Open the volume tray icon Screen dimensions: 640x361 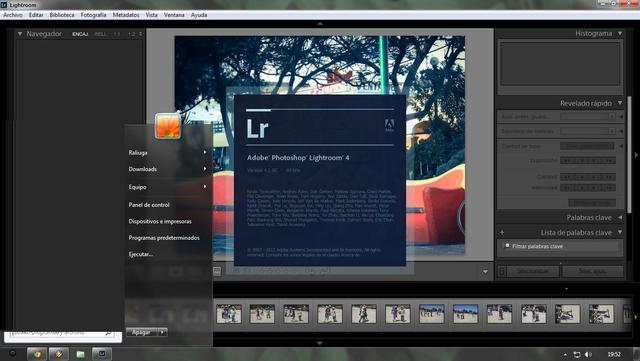[x=588, y=354]
